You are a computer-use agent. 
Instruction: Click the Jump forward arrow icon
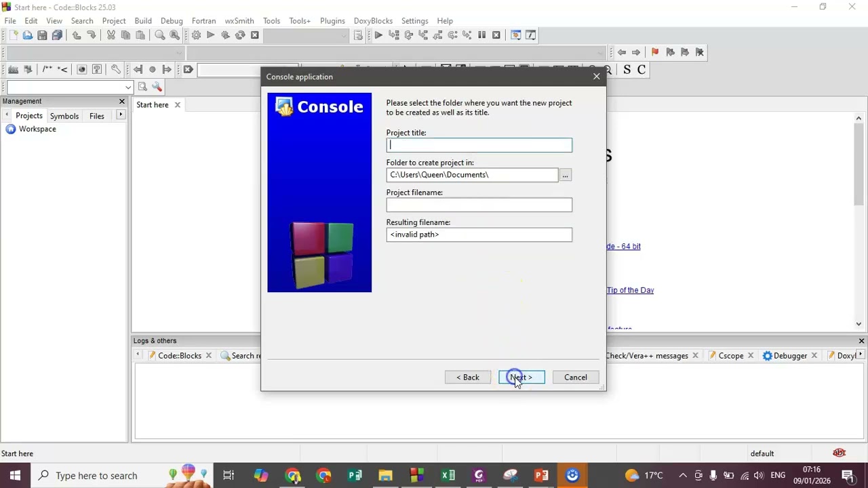tap(636, 52)
